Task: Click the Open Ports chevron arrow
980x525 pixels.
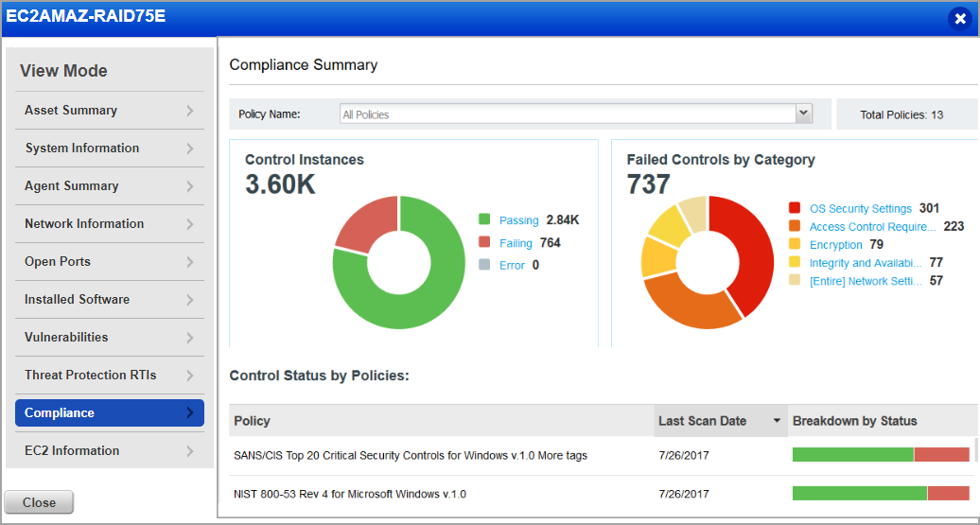Action: [190, 262]
